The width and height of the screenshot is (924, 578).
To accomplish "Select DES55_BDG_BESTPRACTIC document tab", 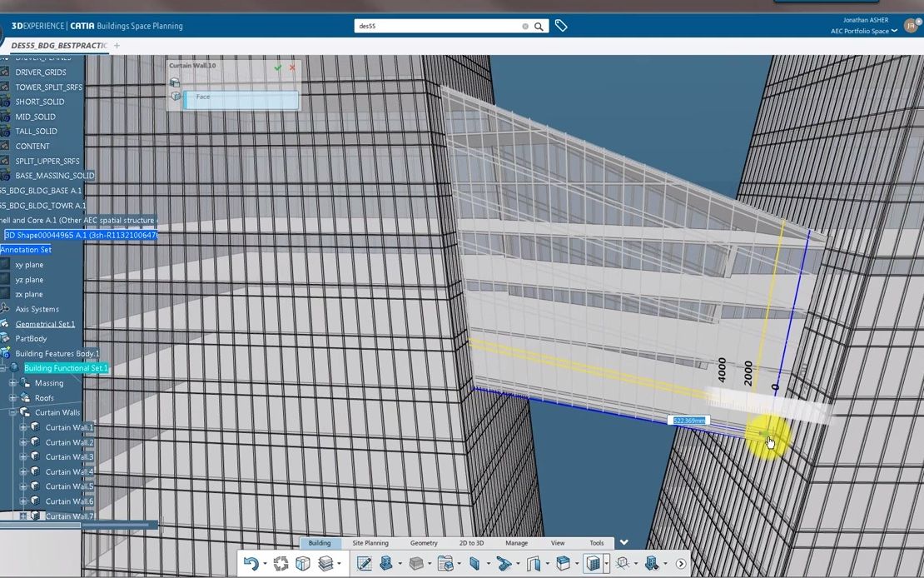I will coord(59,46).
